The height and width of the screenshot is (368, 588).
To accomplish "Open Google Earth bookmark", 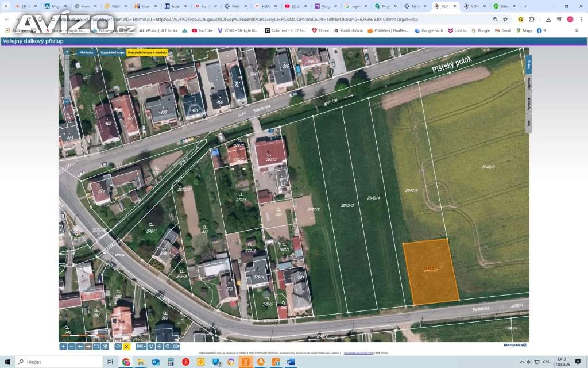I will 428,30.
